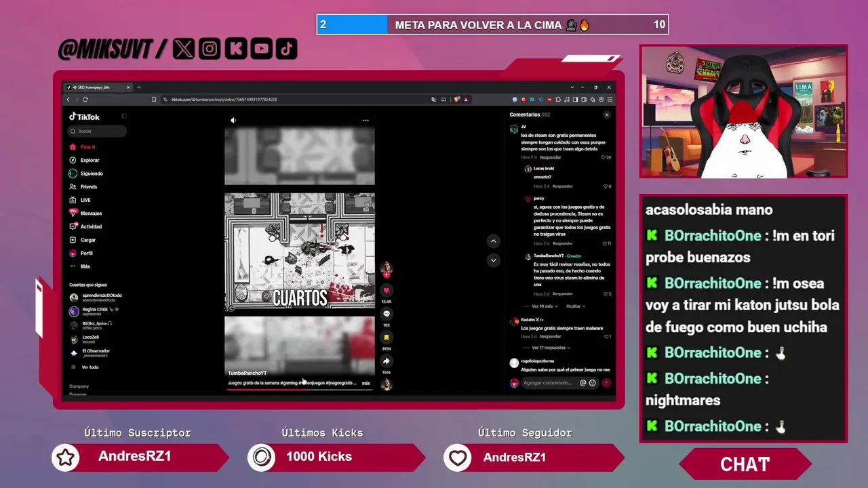Open the browser hamburger menu
The image size is (868, 488).
(x=610, y=100)
